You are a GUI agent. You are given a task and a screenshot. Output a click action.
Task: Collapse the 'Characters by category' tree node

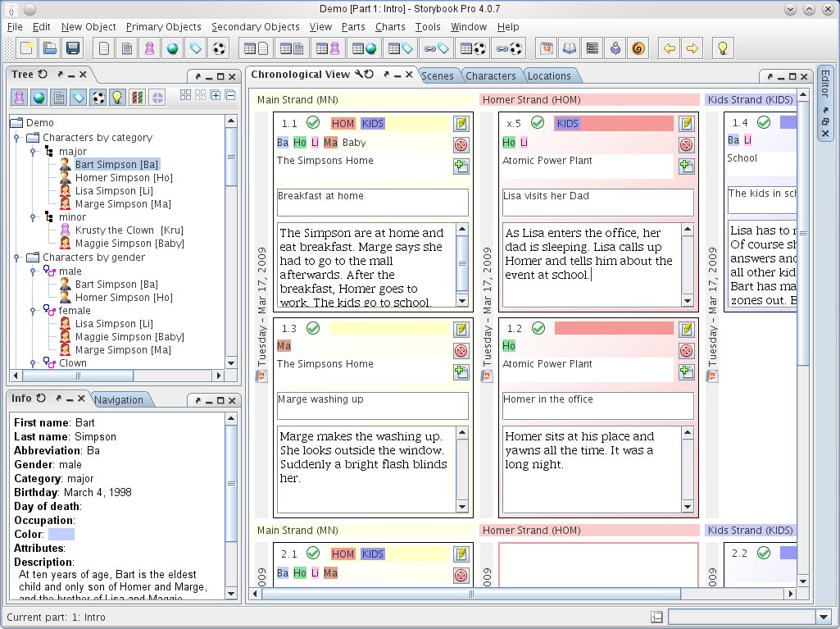[x=17, y=138]
